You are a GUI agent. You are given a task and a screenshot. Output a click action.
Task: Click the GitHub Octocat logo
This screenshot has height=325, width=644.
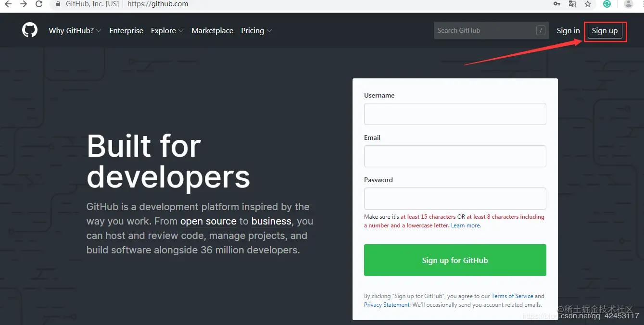click(29, 30)
